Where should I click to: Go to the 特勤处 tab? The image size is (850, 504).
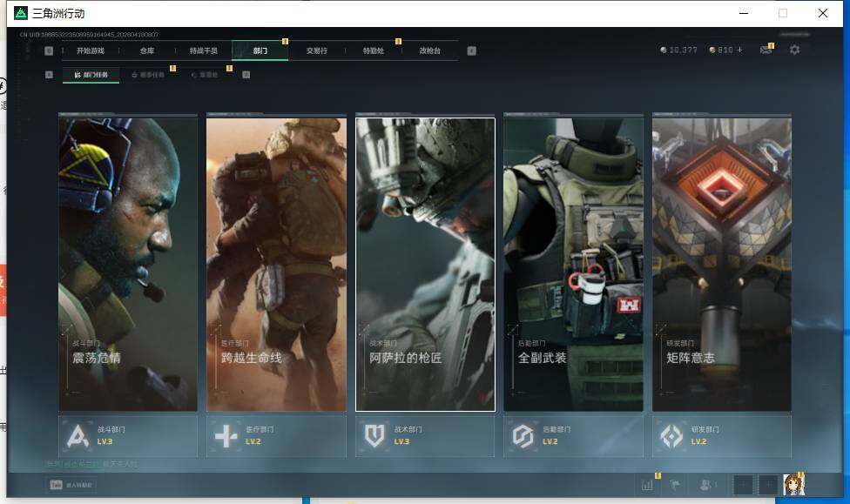pyautogui.click(x=373, y=50)
